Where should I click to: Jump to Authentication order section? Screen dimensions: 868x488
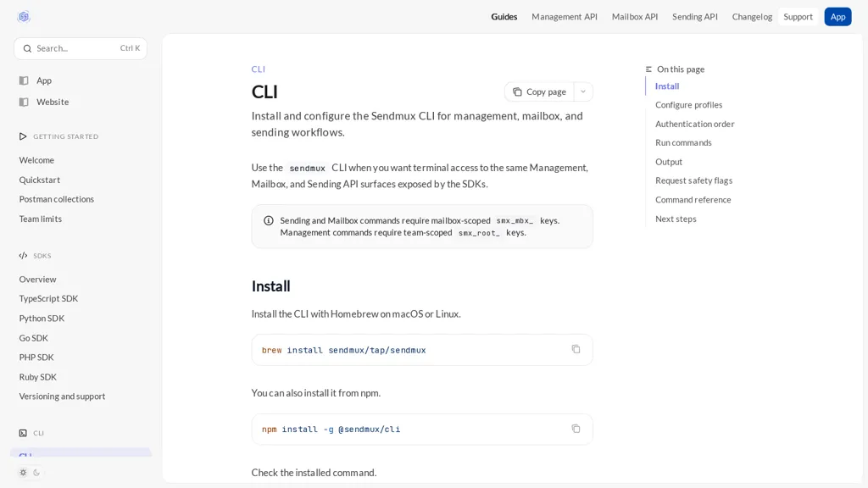[695, 124]
